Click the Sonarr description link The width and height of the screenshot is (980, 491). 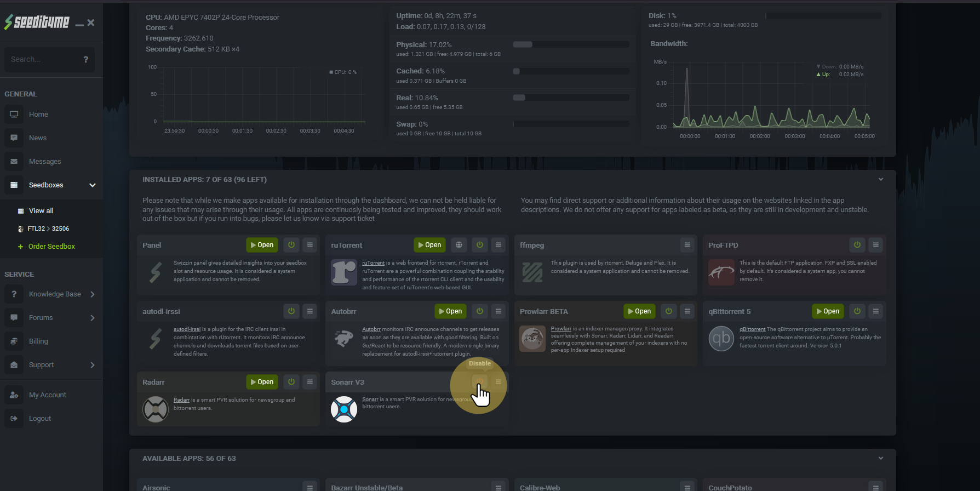tap(370, 399)
